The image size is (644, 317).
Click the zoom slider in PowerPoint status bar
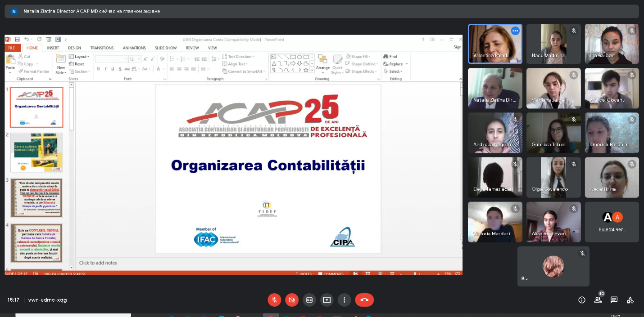(x=415, y=274)
